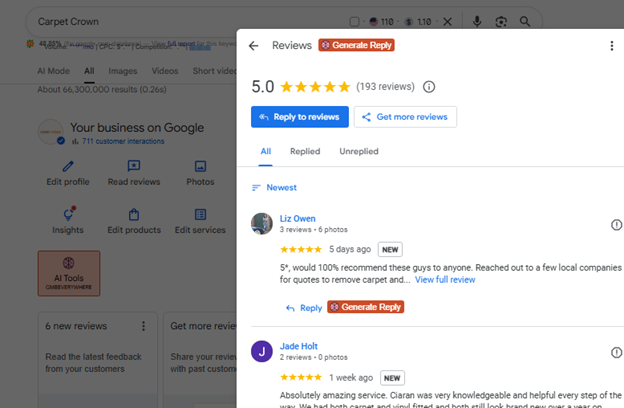624x408 pixels.
Task: Expand Liz Owen's review with View full review
Action: point(445,280)
